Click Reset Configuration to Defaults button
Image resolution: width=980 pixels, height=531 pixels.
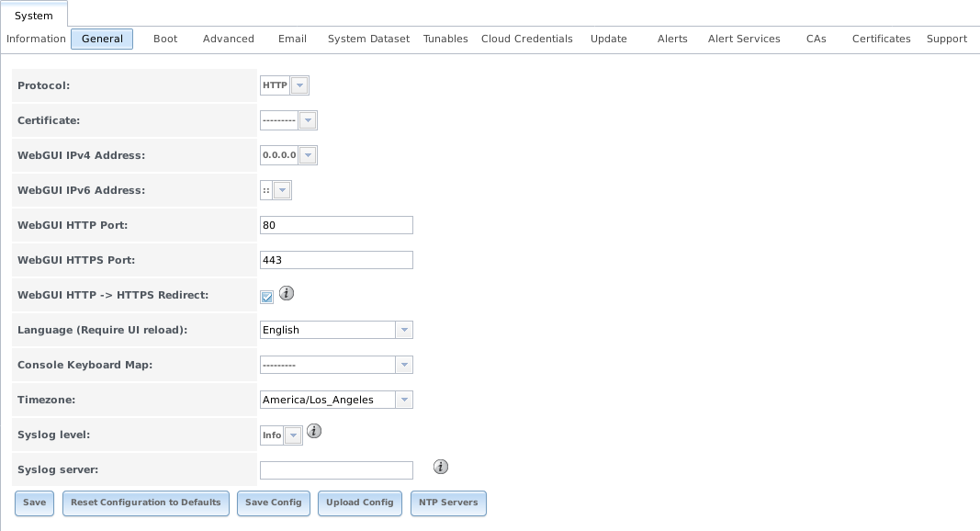146,503
